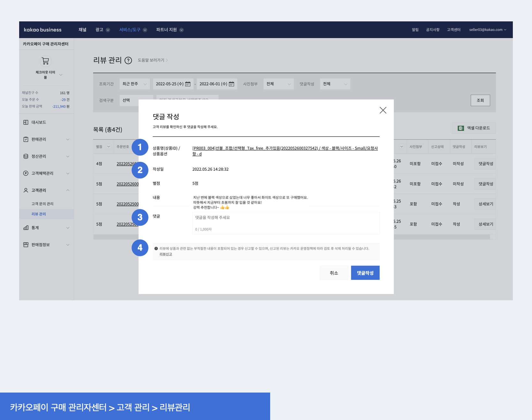Screen dimensions: 532x420
Task: Click the 리뷰신고 link
Action: pyautogui.click(x=166, y=254)
